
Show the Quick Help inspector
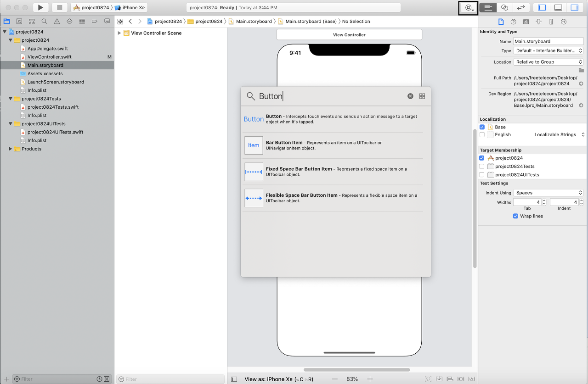click(514, 22)
